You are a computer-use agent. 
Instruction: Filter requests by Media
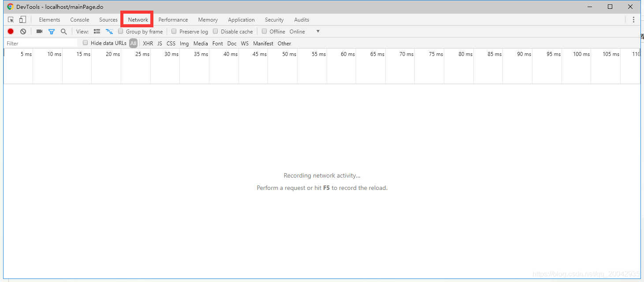pos(201,43)
